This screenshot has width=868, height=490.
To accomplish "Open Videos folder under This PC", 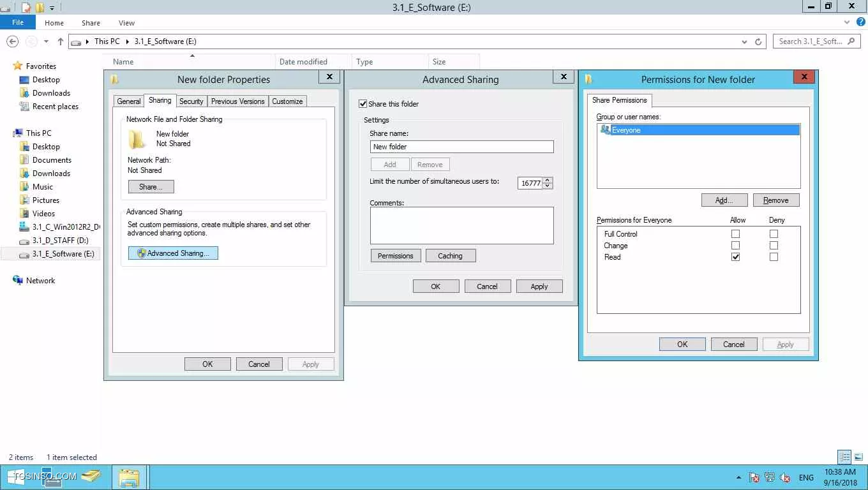I will point(43,214).
